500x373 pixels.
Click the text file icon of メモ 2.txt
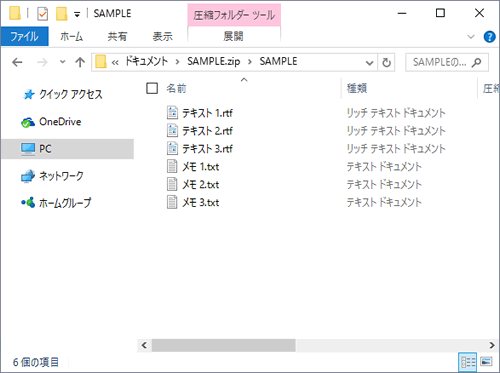(172, 184)
